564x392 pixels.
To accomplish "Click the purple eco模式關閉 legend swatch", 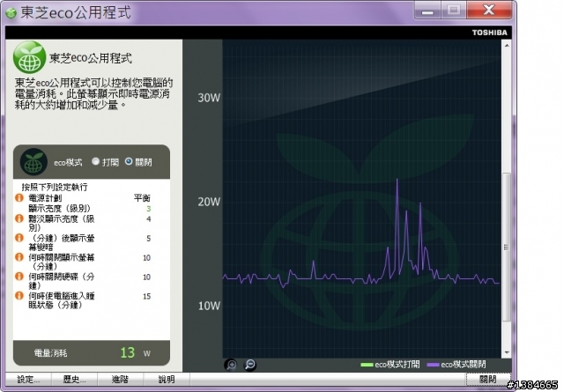I will coord(433,365).
